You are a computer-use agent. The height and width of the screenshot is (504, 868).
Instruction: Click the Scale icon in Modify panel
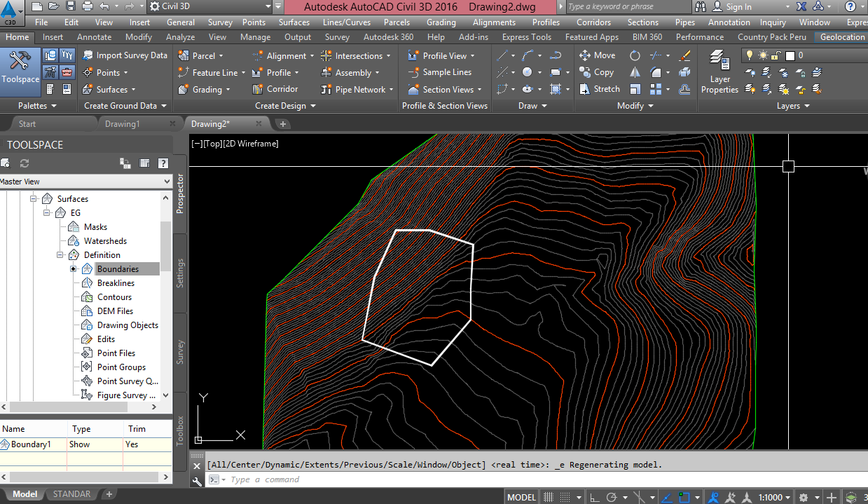pyautogui.click(x=635, y=89)
